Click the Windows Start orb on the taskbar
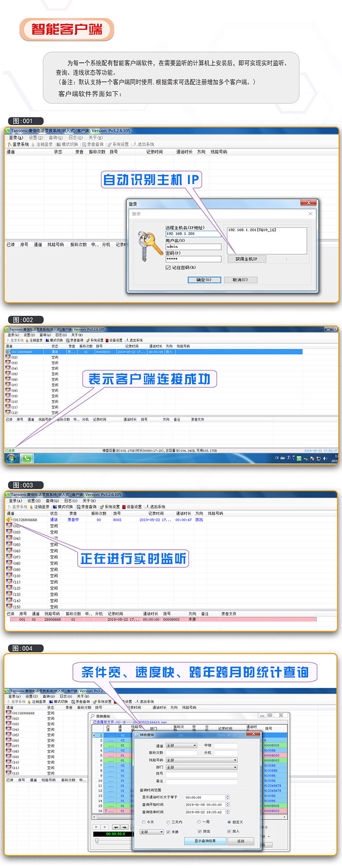Image resolution: width=342 pixels, height=868 pixels. pos(11,458)
